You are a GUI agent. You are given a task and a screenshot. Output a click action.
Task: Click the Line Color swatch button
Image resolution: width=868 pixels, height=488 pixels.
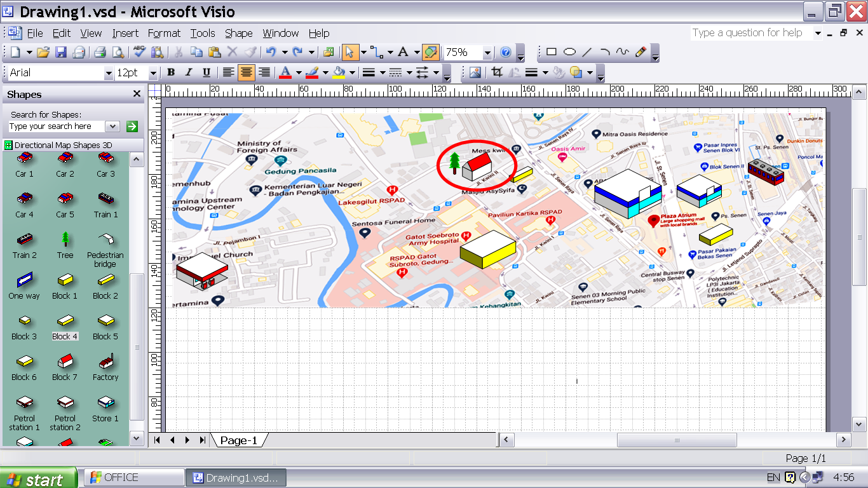pos(311,72)
